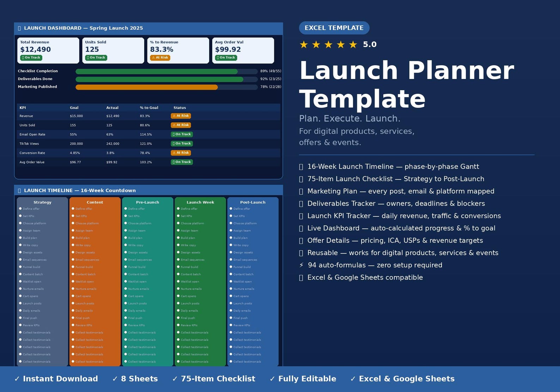The width and height of the screenshot is (560, 392).
Task: Select the Content column header in timeline
Action: (x=95, y=202)
